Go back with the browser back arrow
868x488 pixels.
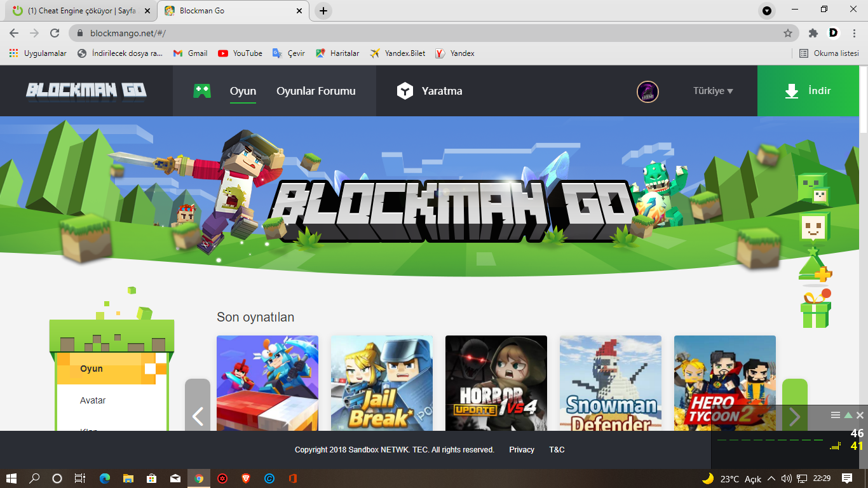(14, 33)
